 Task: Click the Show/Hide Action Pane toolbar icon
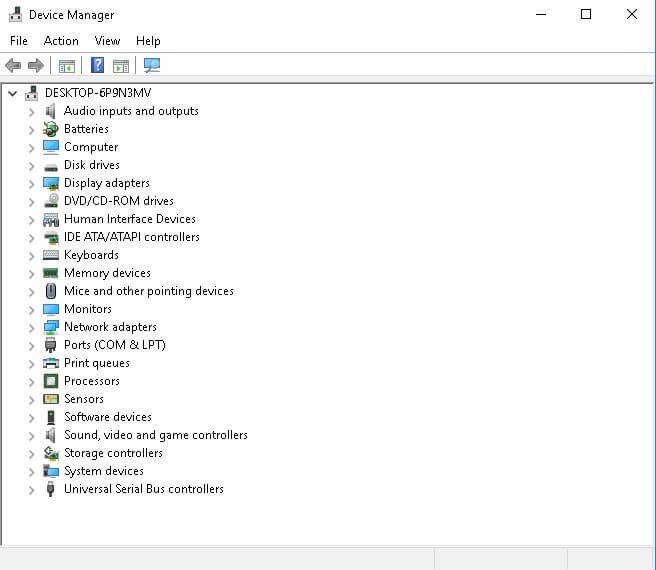[121, 66]
